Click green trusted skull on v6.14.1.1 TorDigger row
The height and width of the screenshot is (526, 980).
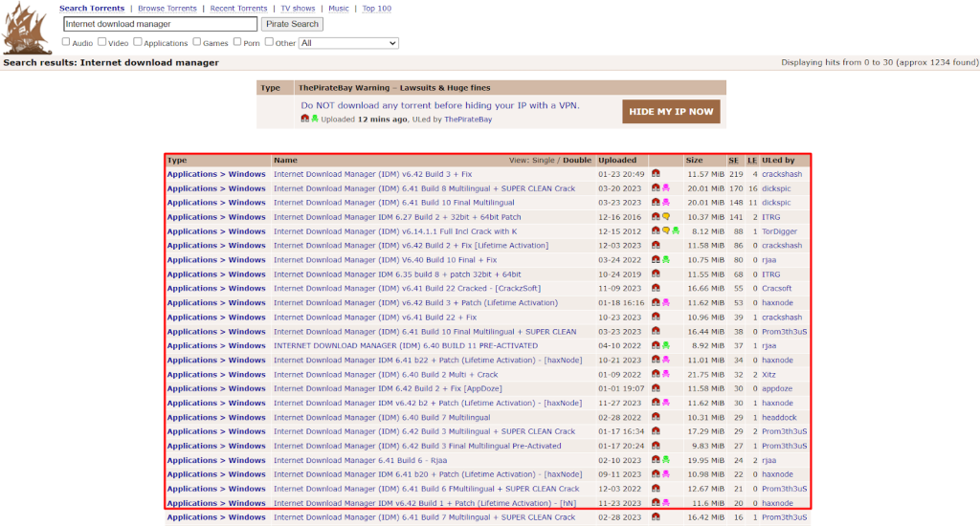click(x=676, y=231)
